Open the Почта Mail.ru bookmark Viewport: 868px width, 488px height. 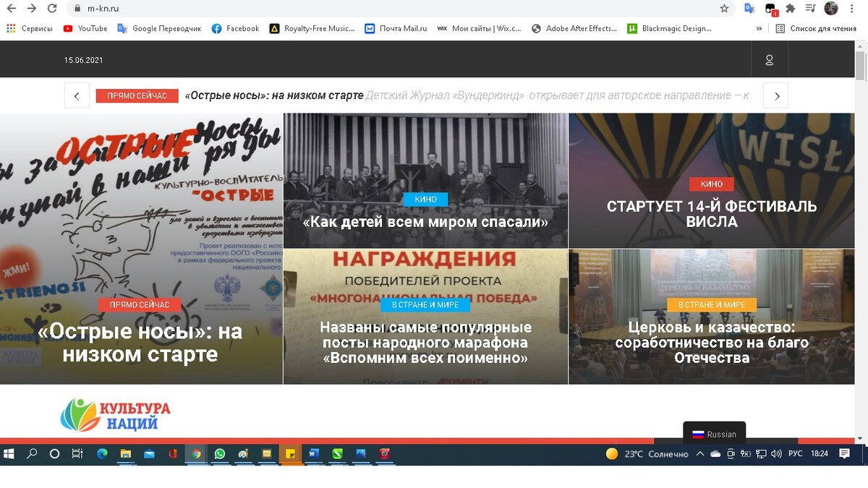click(x=396, y=29)
